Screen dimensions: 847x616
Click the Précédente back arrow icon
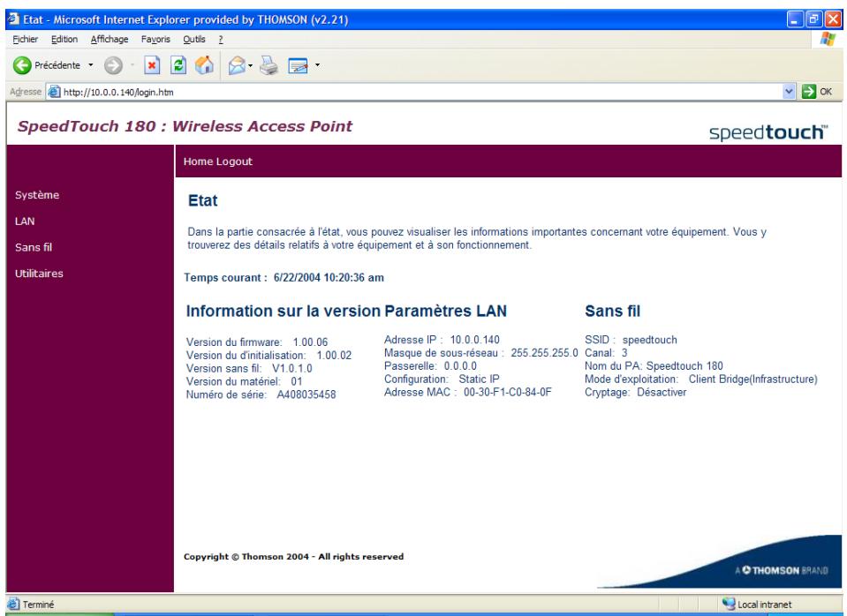tap(22, 65)
